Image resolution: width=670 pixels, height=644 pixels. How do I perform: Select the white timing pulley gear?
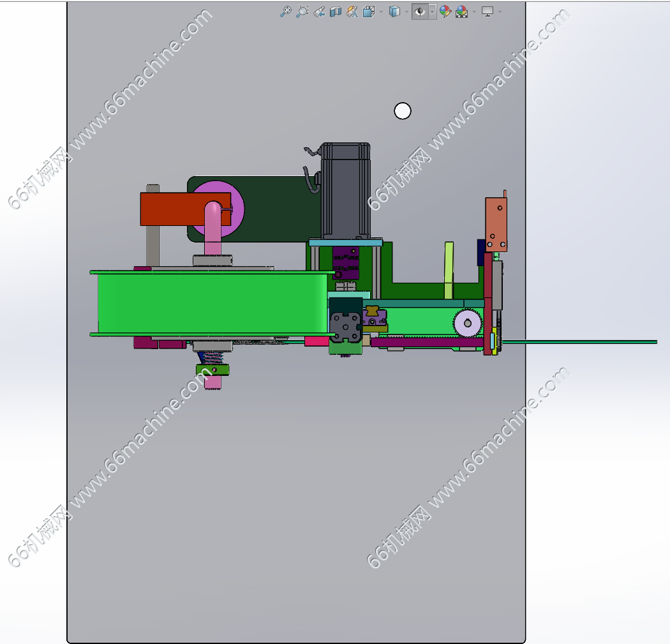coord(468,324)
